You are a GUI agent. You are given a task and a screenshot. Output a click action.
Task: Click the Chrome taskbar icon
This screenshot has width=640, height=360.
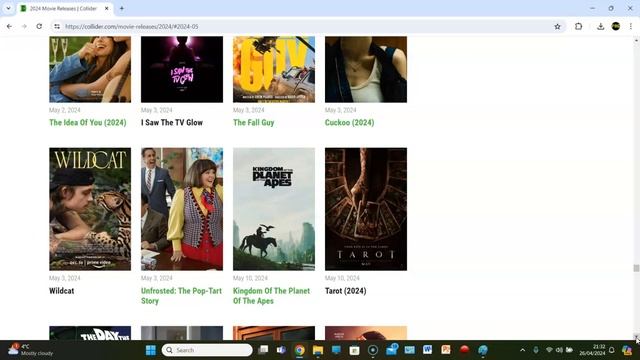(x=300, y=350)
